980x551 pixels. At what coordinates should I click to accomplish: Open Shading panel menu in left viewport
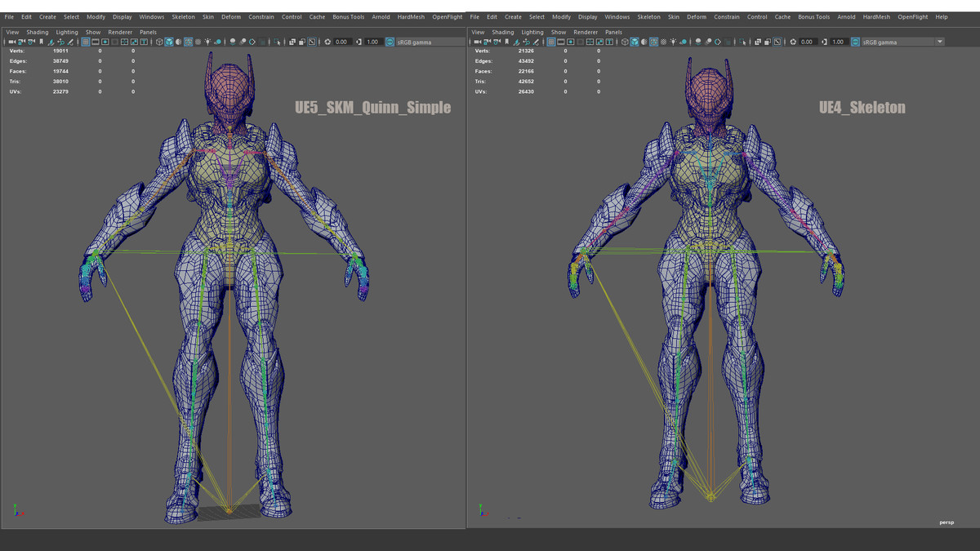[x=38, y=33]
